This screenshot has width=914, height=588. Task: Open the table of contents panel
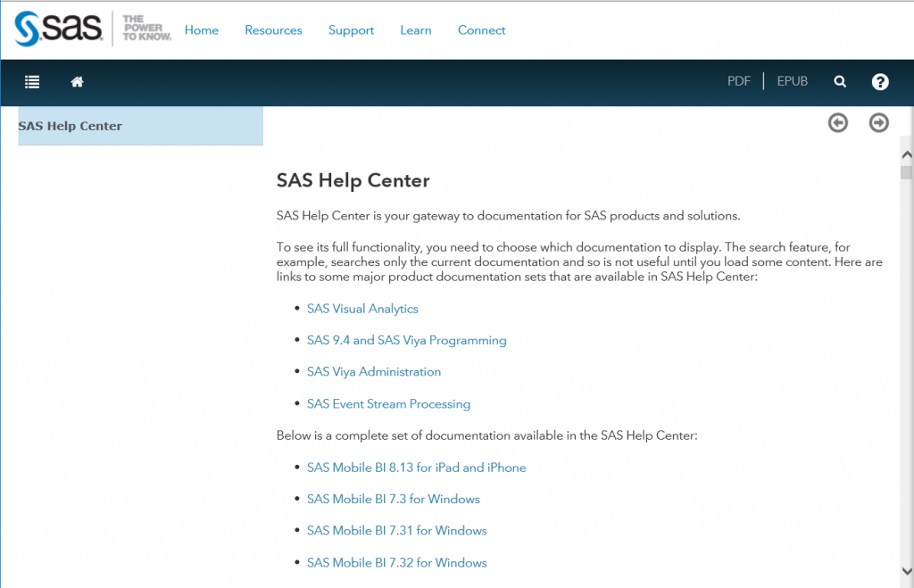coord(32,82)
